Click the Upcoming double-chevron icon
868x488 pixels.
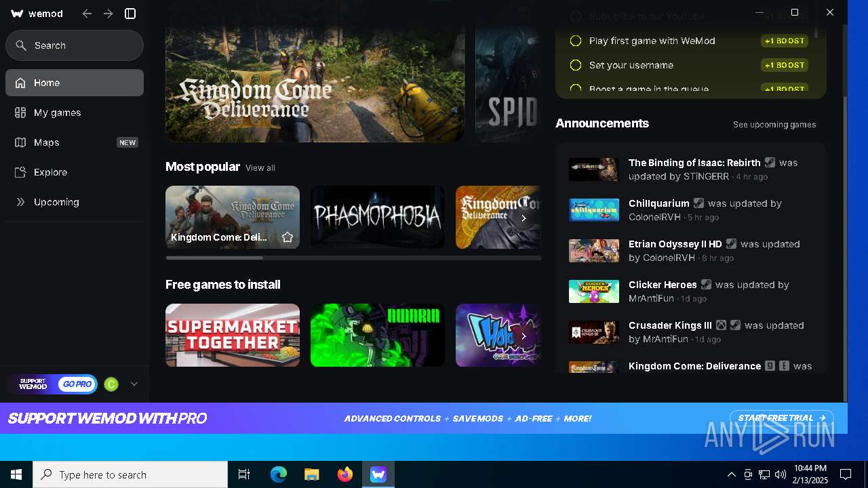click(20, 202)
